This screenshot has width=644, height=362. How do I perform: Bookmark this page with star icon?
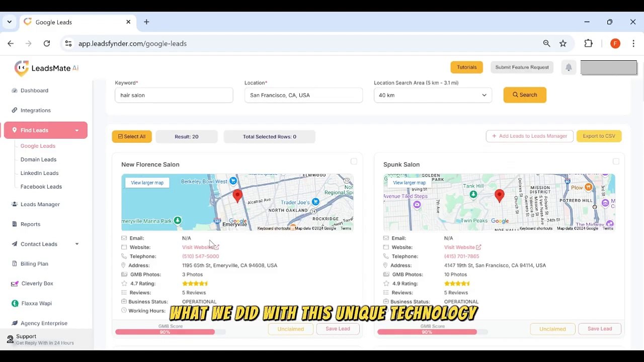click(563, 44)
